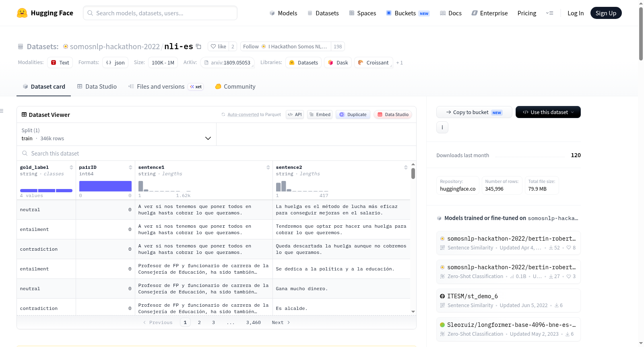Screen dimensions: 644x347
Task: Follow I Hackathon Somos NLP organization
Action: 285,46
